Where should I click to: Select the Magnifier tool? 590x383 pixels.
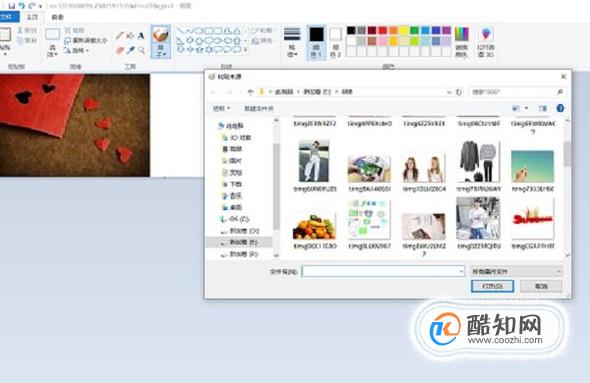[141, 50]
